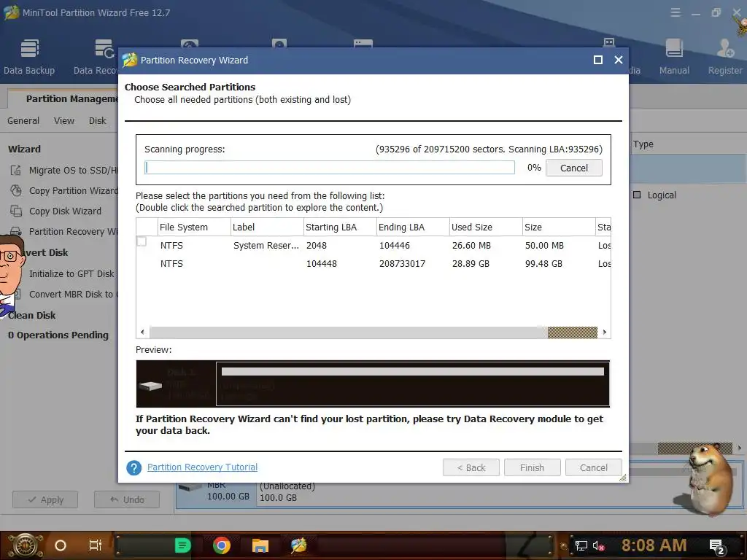Image resolution: width=747 pixels, height=560 pixels.
Task: Click the disk preview bar in Preview
Action: coord(413,371)
